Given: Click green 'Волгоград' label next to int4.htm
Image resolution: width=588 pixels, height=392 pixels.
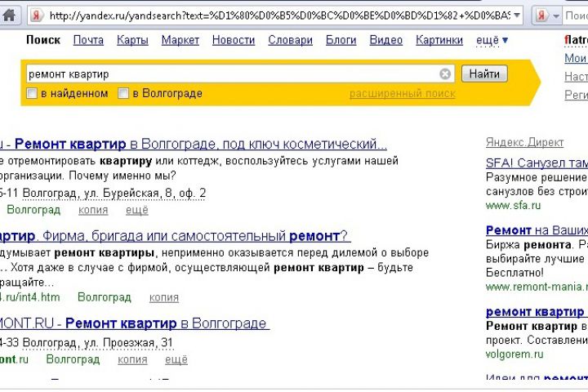Looking at the screenshot, I should point(105,297).
